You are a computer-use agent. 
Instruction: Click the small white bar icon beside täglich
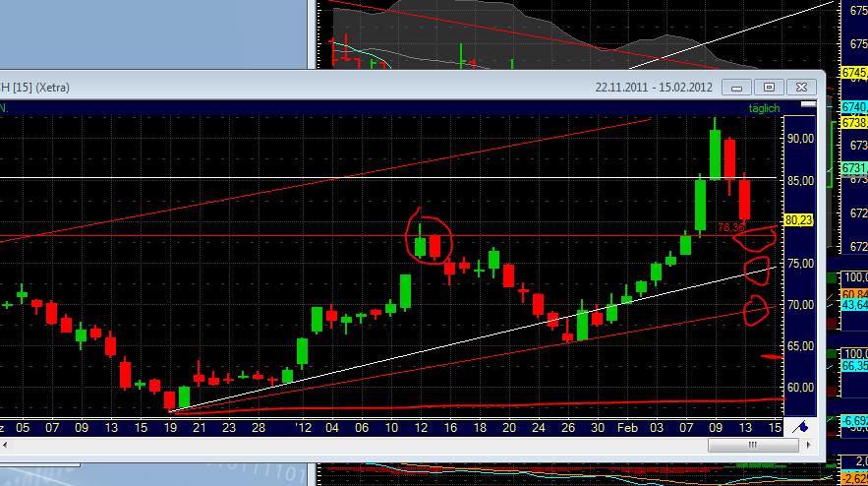pos(808,104)
